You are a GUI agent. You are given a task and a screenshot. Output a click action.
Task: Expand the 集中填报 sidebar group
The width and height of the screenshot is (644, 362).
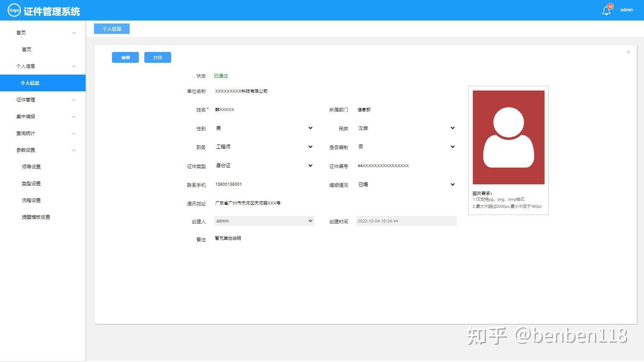pyautogui.click(x=43, y=116)
